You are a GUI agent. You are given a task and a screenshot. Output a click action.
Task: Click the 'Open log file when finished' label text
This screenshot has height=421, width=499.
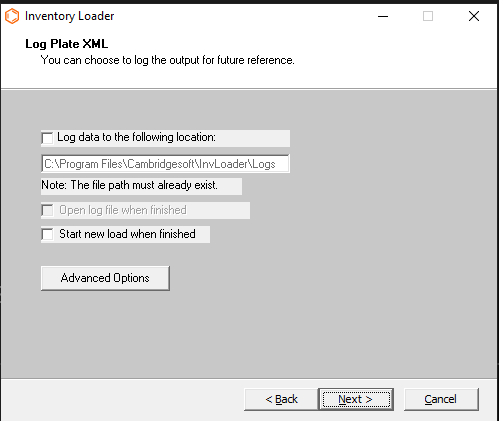(x=123, y=210)
